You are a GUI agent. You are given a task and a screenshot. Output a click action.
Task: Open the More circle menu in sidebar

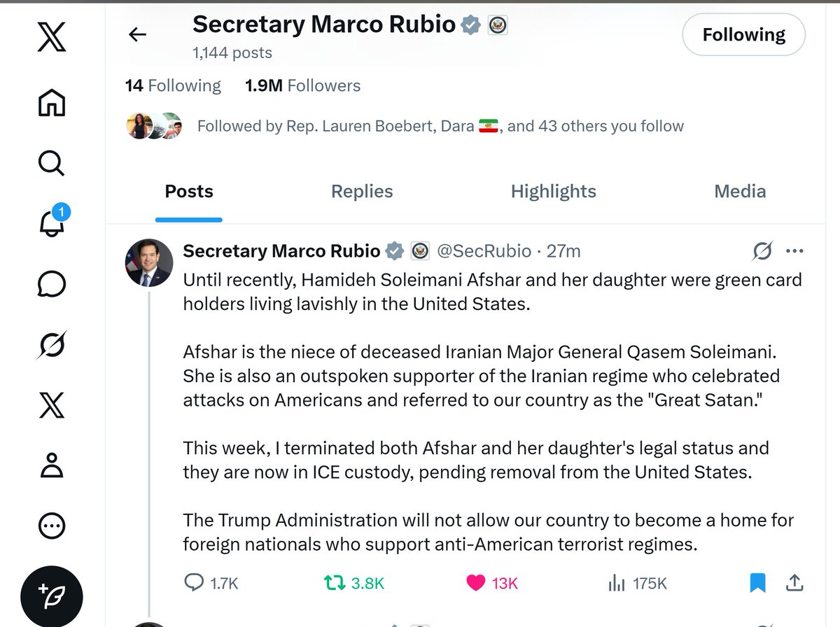(x=52, y=526)
